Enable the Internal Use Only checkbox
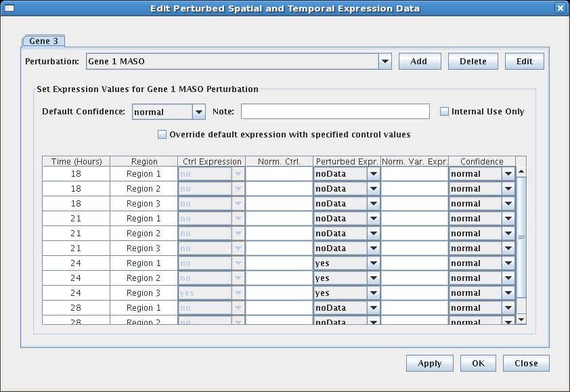 coord(445,112)
